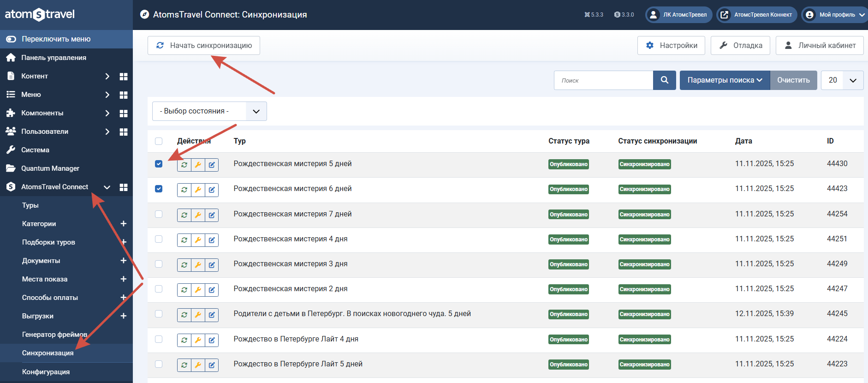Click edit icon for Рождественская мистерия 7 дней
The height and width of the screenshot is (383, 868).
(212, 215)
